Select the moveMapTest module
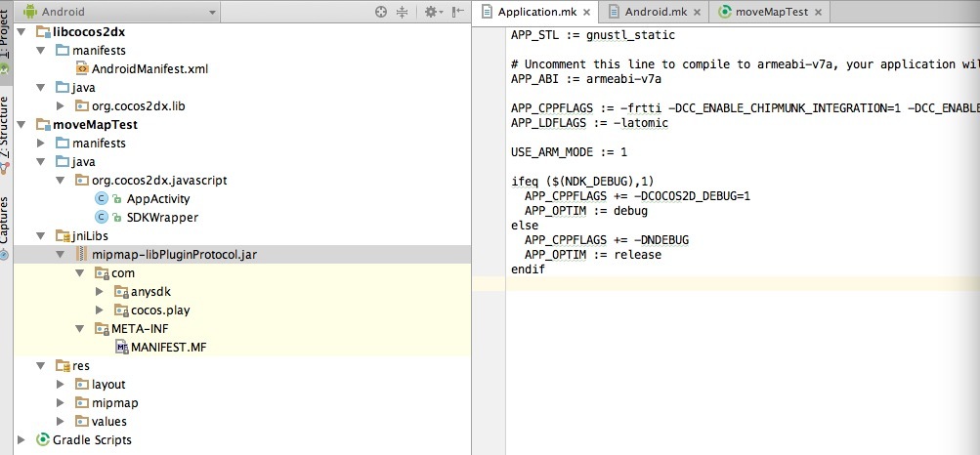 95,125
